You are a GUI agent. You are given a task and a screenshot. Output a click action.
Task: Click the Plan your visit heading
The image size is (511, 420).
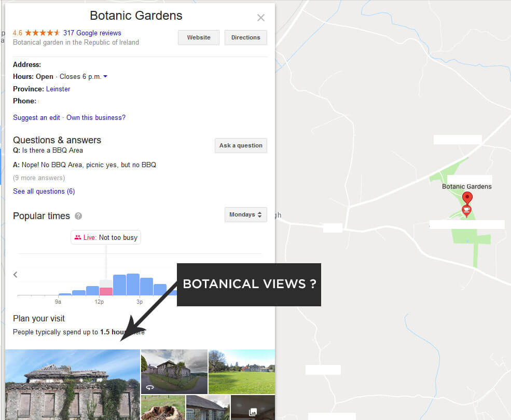(x=39, y=319)
